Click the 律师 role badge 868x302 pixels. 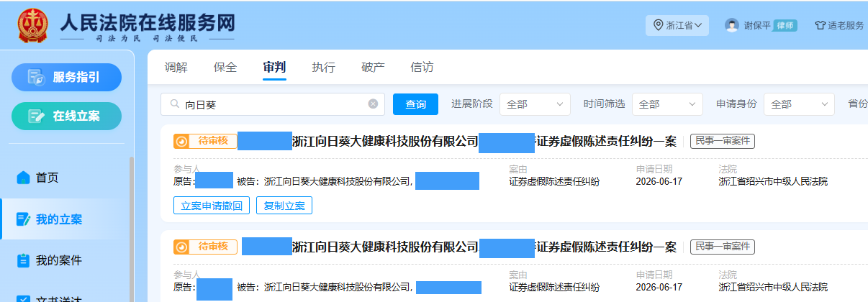coord(785,25)
